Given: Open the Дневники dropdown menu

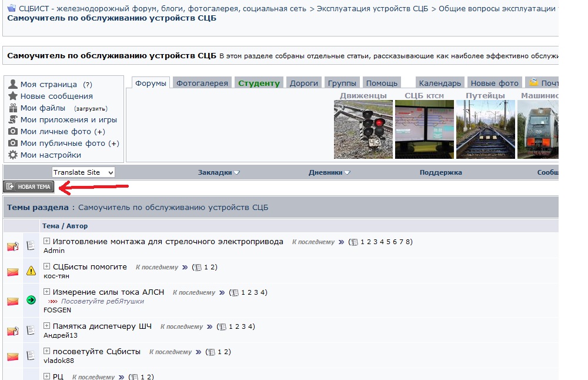Looking at the screenshot, I should coord(329,172).
